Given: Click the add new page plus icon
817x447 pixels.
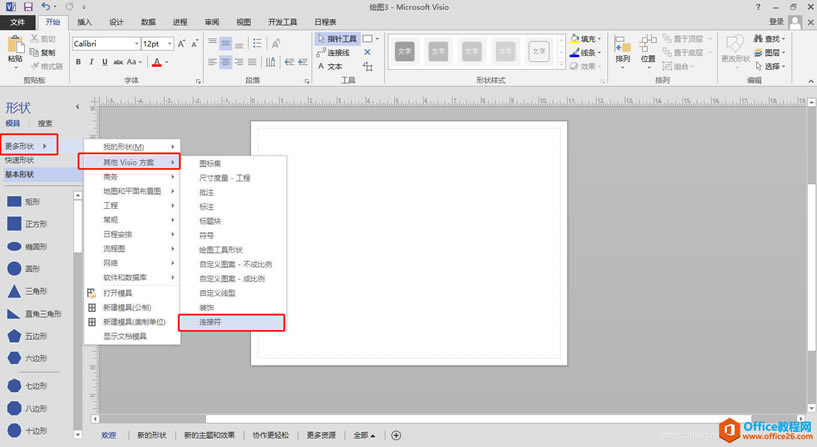Looking at the screenshot, I should 397,435.
